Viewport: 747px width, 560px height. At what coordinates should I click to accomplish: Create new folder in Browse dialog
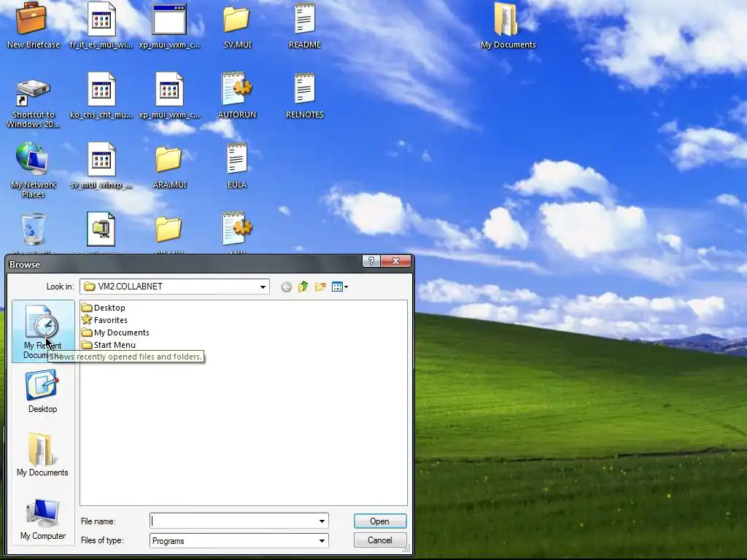coord(320,287)
